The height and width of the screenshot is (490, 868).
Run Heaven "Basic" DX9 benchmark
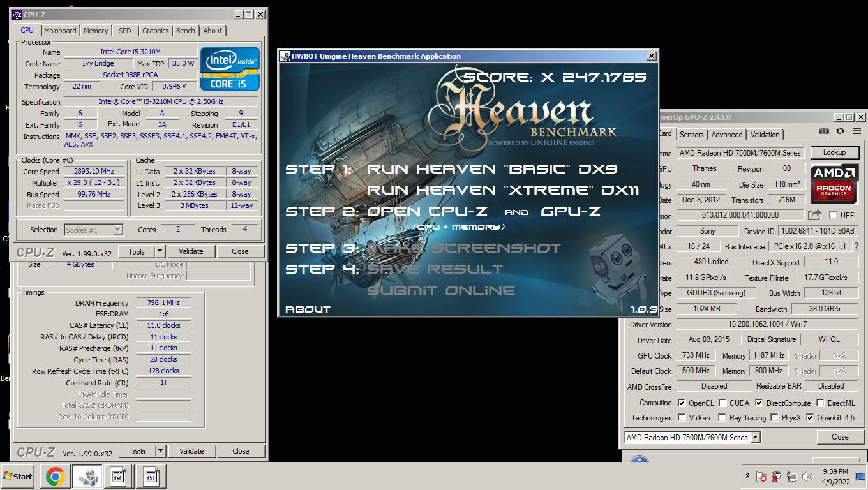tap(492, 169)
